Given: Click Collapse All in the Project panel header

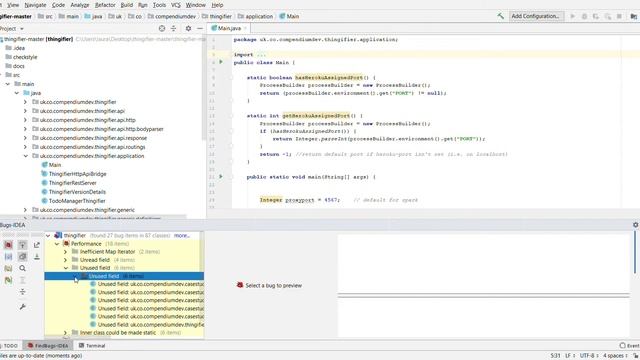Looking at the screenshot, I should (x=173, y=29).
